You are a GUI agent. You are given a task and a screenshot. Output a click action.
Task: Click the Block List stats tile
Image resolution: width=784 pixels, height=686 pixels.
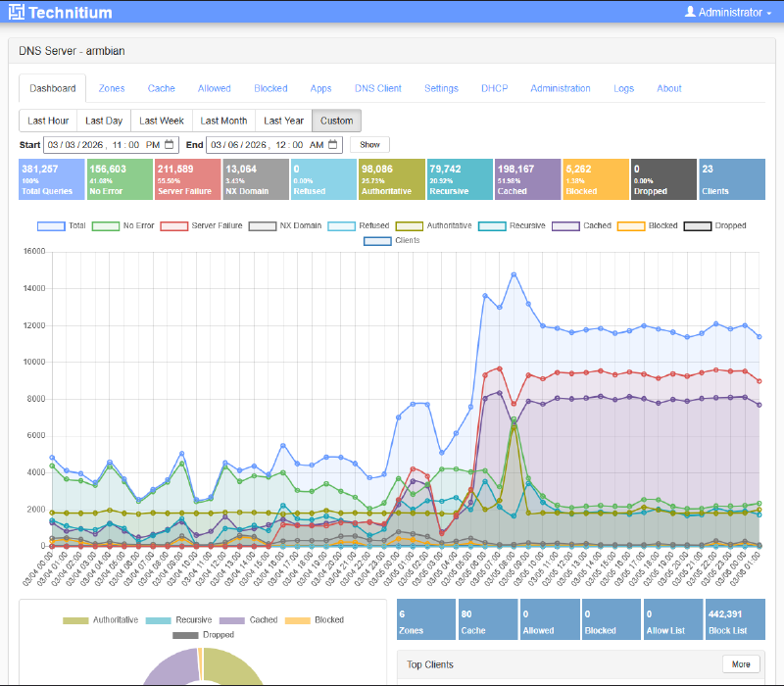(x=734, y=617)
